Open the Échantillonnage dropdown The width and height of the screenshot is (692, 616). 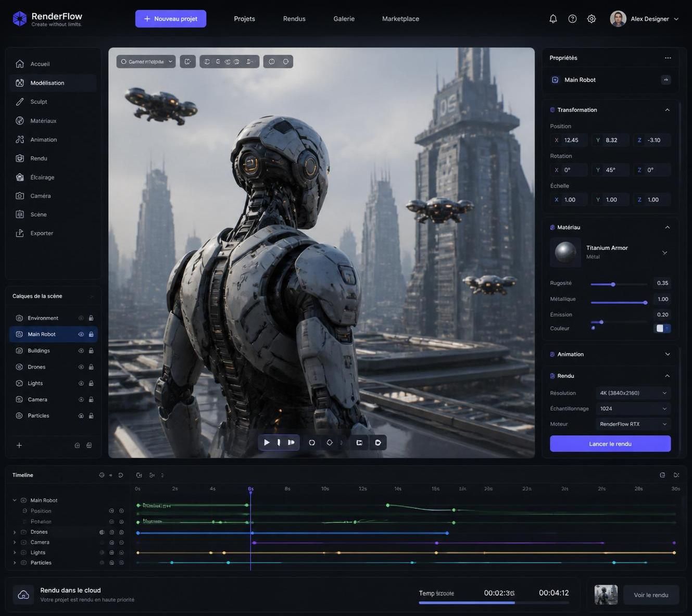[633, 409]
